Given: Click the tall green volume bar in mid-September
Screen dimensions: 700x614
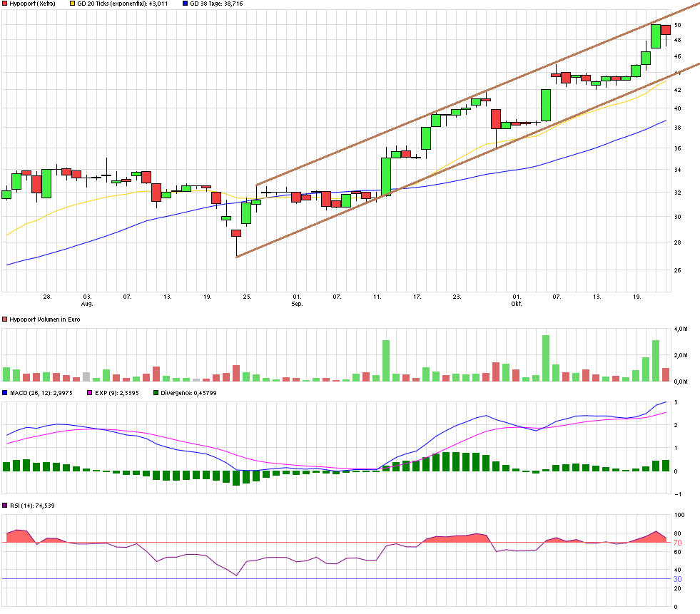Looking at the screenshot, I should pyautogui.click(x=386, y=361).
